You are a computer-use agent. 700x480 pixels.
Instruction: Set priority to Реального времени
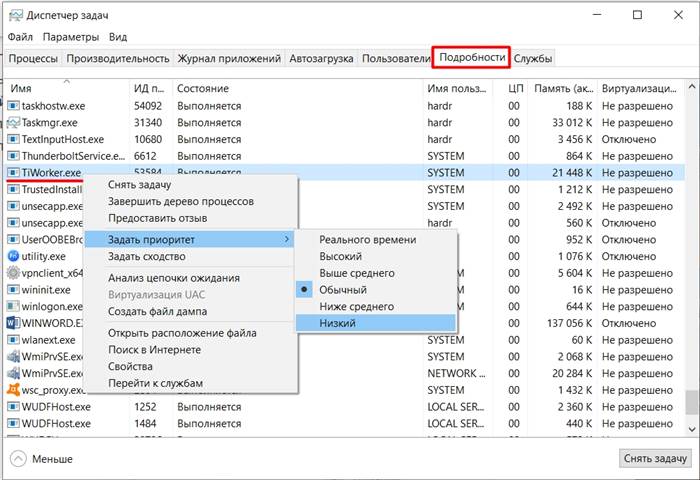coord(375,239)
